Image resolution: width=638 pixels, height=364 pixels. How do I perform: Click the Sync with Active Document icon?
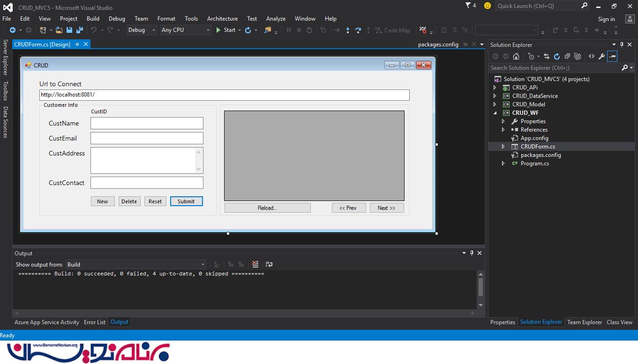click(547, 56)
